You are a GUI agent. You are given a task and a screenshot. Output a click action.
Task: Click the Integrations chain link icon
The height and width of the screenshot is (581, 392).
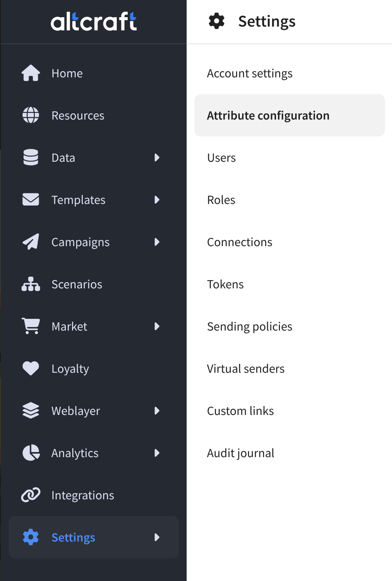[30, 495]
